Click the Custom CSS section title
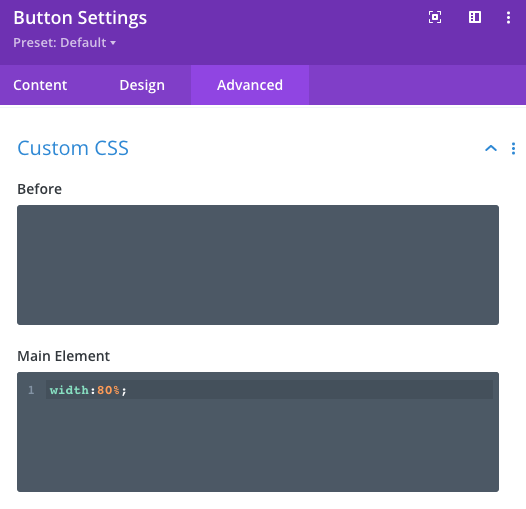Image resolution: width=526 pixels, height=509 pixels. coord(73,148)
